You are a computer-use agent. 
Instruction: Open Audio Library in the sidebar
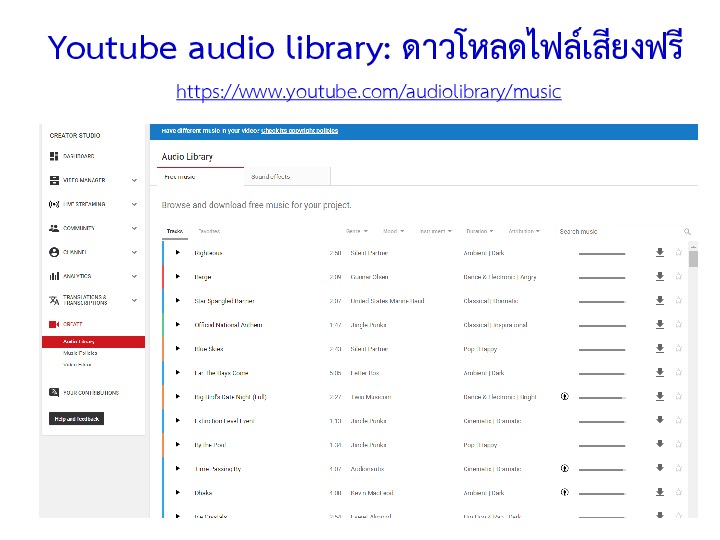(x=93, y=342)
